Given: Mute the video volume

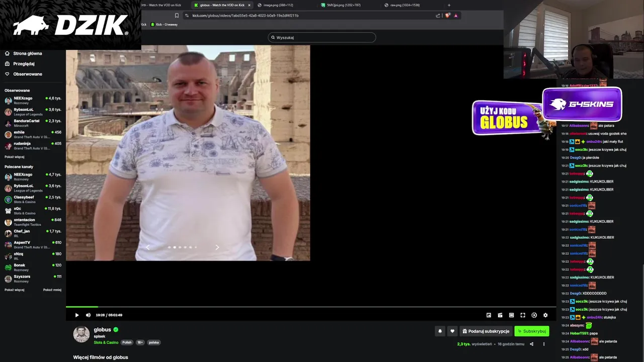Looking at the screenshot, I should coord(88,315).
